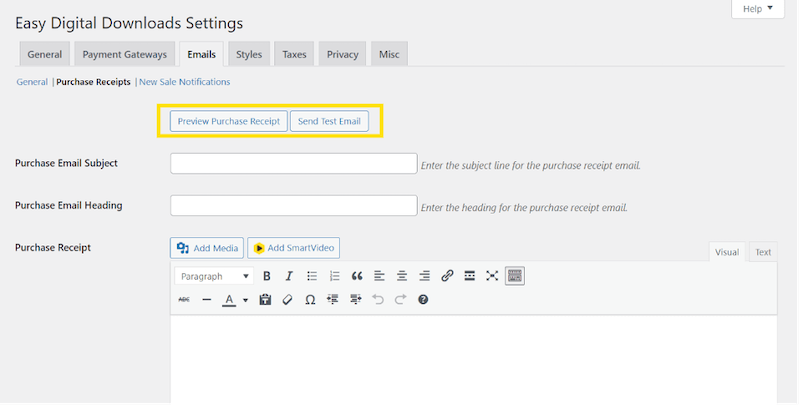
Task: Click the Paste as text icon
Action: click(x=265, y=299)
